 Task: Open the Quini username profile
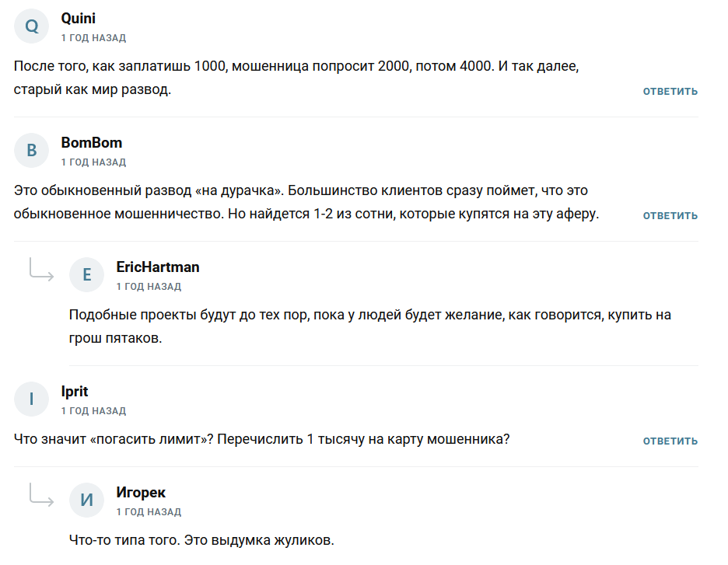point(79,19)
